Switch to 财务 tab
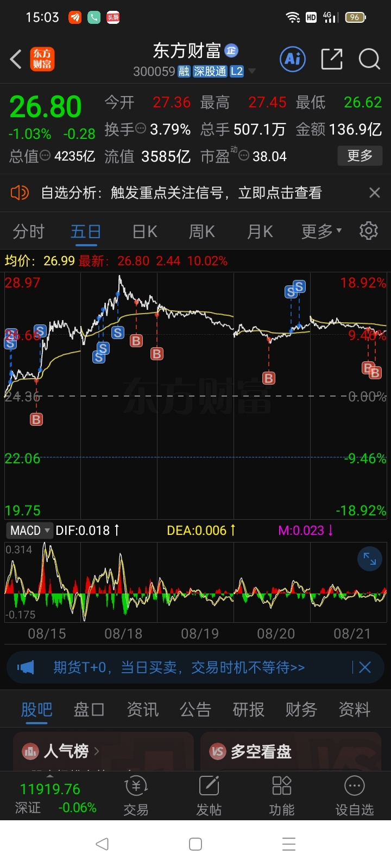This screenshot has width=391, height=868. point(301,710)
